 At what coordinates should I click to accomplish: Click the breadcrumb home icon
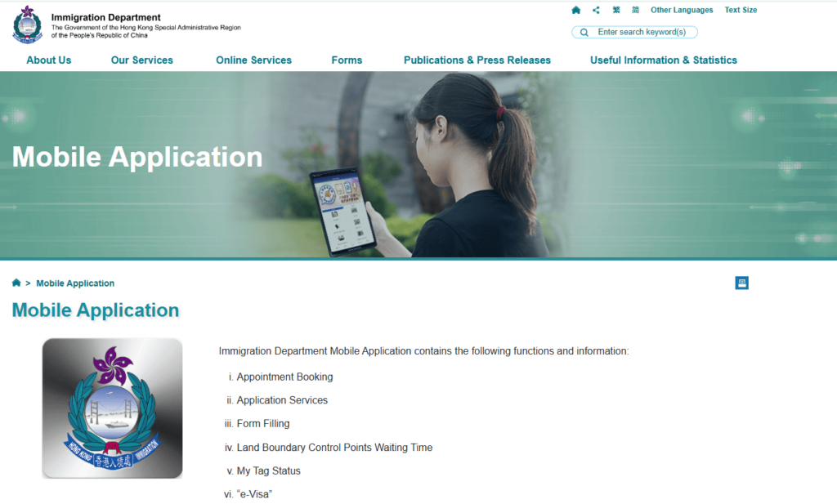pyautogui.click(x=16, y=283)
